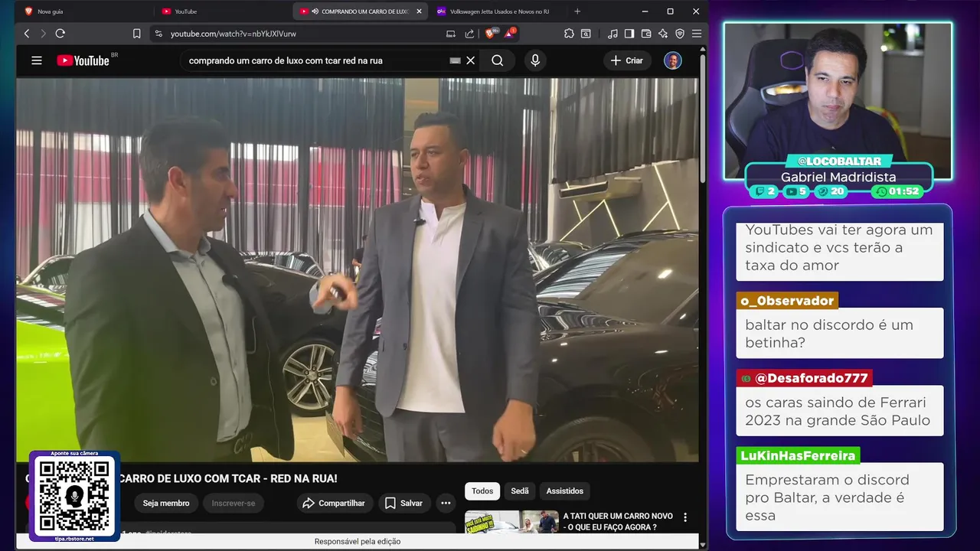This screenshot has width=980, height=551.
Task: Open browser extensions puzzle icon
Action: (x=569, y=34)
